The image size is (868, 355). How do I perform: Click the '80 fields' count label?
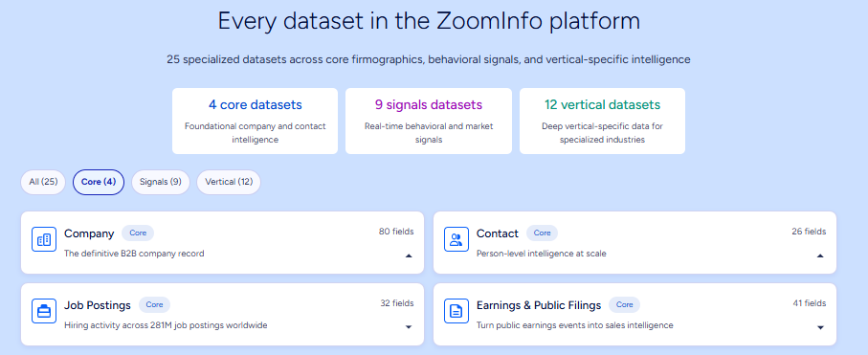point(396,232)
